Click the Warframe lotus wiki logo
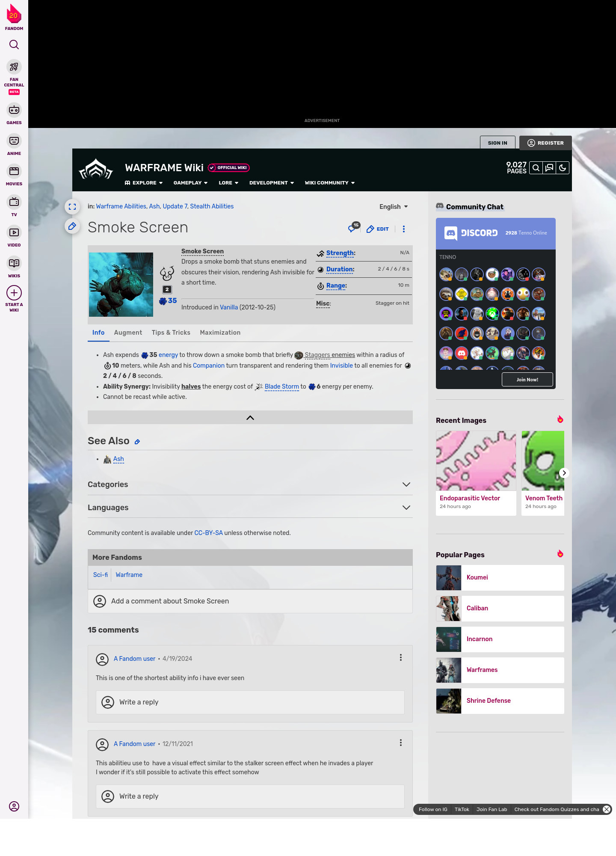The width and height of the screenshot is (616, 856). point(96,169)
